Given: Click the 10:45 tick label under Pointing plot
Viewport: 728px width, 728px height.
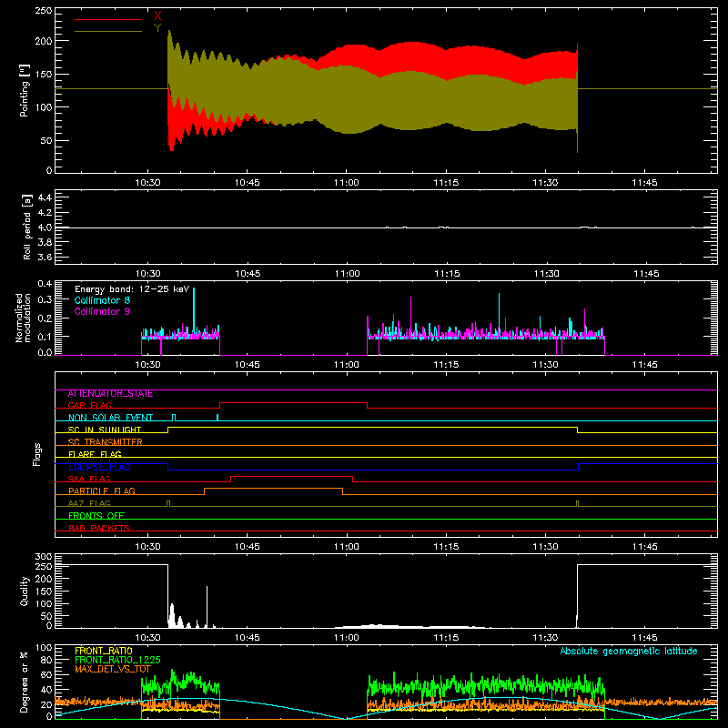Looking at the screenshot, I should pos(247,183).
